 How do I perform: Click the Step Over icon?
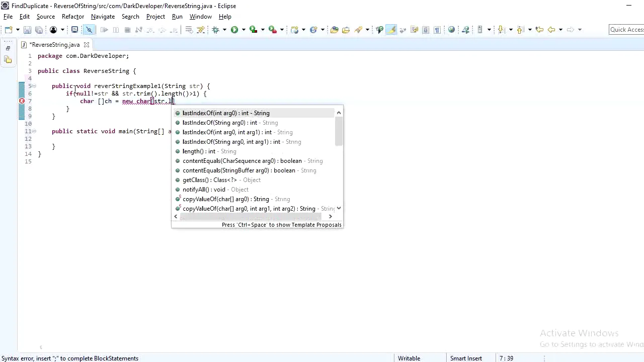click(162, 30)
